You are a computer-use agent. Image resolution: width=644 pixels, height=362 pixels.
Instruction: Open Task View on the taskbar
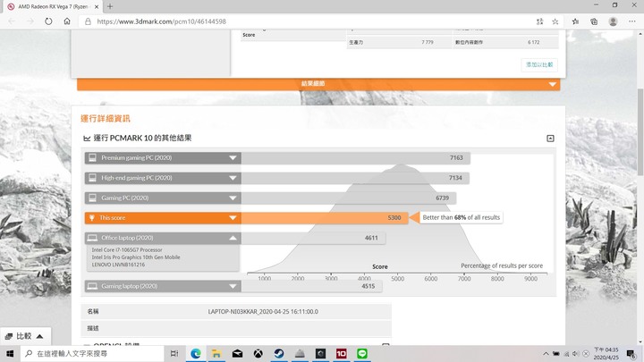tap(174, 353)
